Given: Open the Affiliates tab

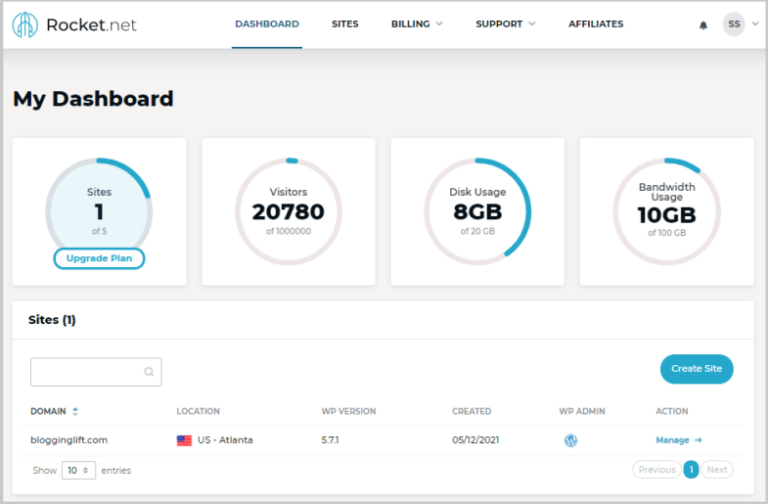Looking at the screenshot, I should click(596, 24).
